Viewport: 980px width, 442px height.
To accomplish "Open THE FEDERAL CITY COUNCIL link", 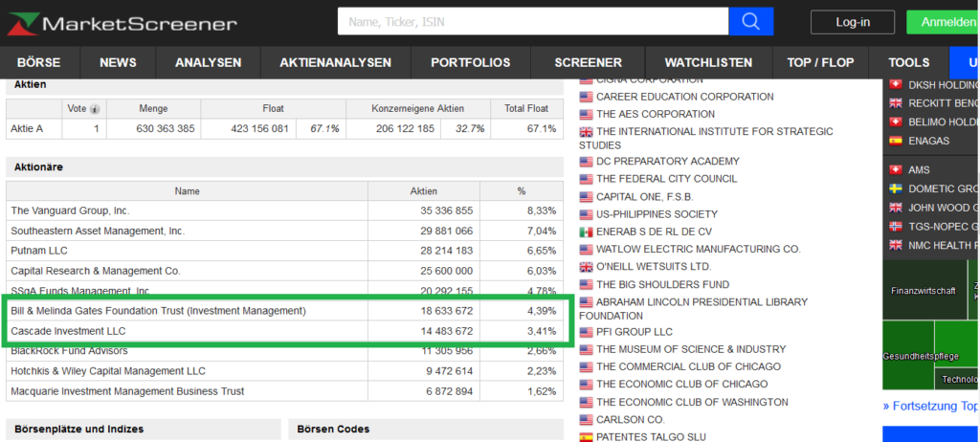I will pos(666,179).
